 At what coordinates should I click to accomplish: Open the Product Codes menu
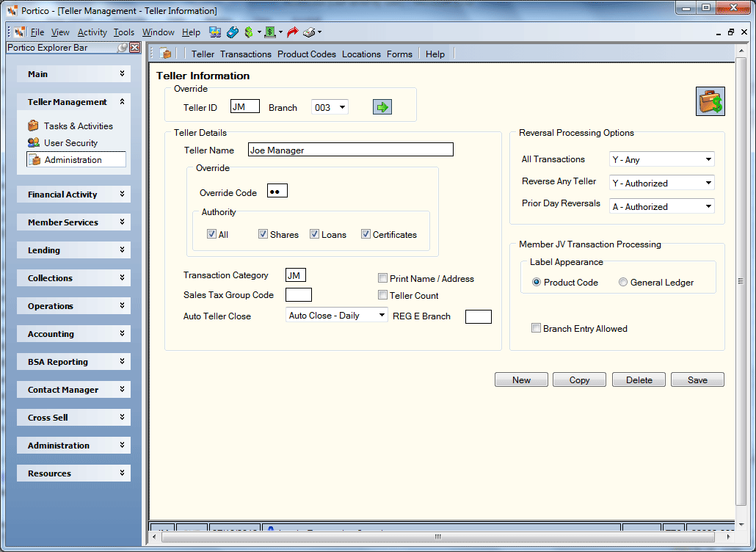coord(307,54)
